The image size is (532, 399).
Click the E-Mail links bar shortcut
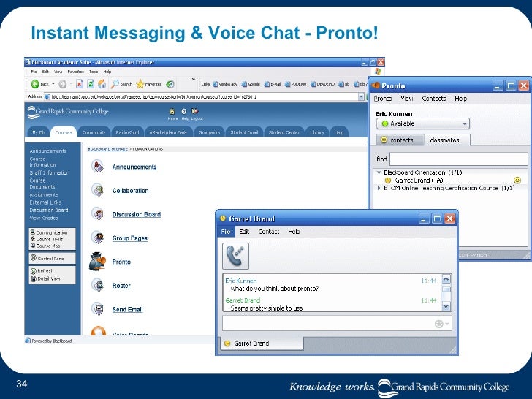tap(273, 84)
